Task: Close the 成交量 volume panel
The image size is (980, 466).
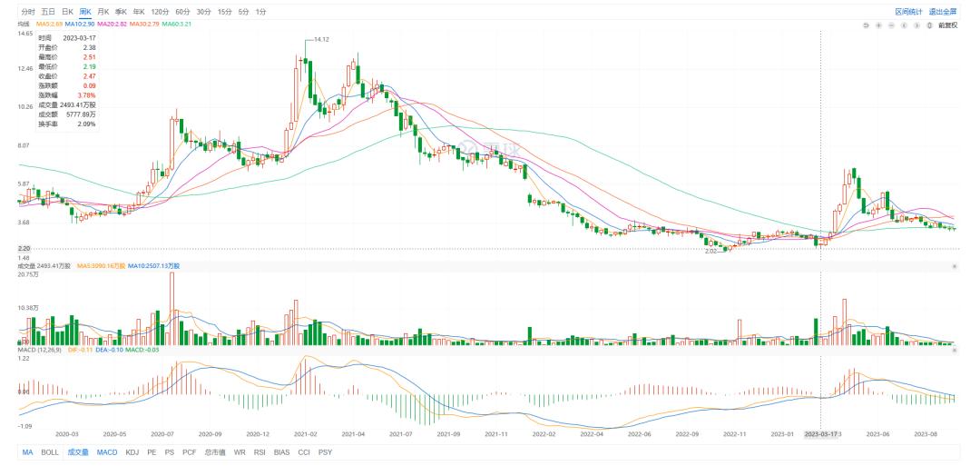Action: coord(955,266)
